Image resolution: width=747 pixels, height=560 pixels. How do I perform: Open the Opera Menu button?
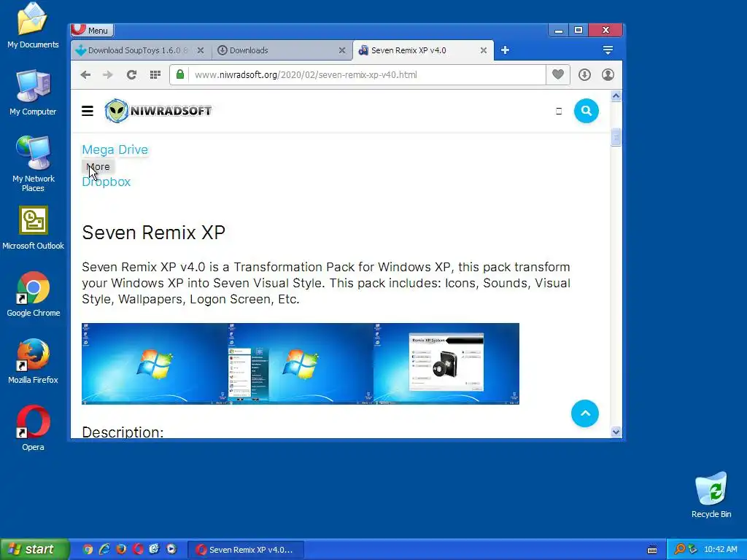[93, 31]
